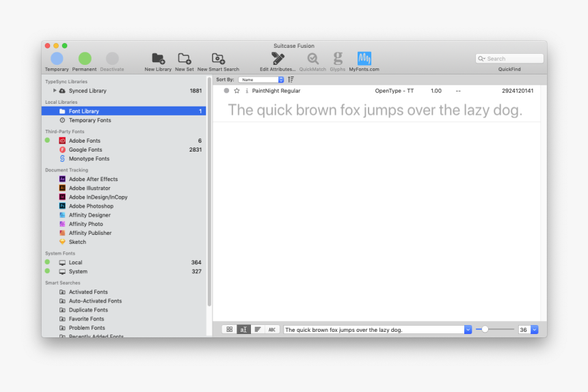Click version 1.00 cell
588x392 pixels.
click(436, 91)
